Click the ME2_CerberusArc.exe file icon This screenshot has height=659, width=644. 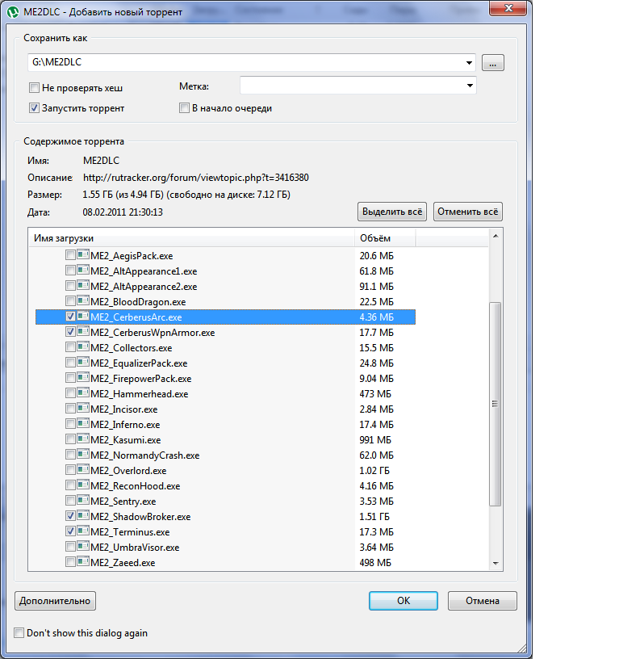pyautogui.click(x=83, y=317)
